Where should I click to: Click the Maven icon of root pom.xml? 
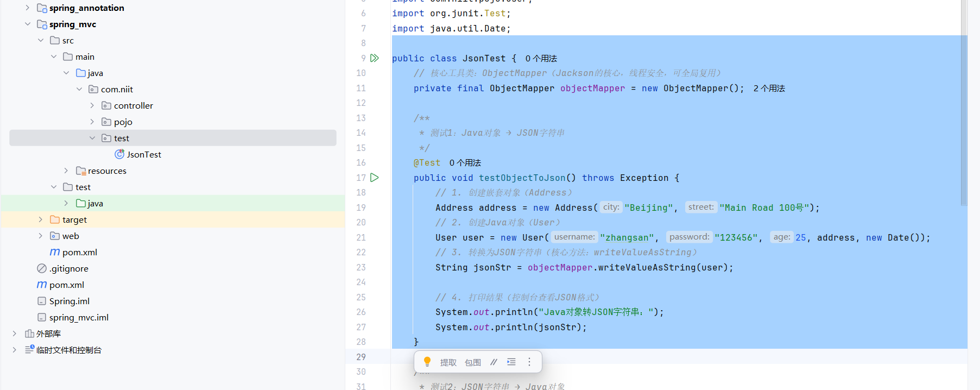pos(42,285)
